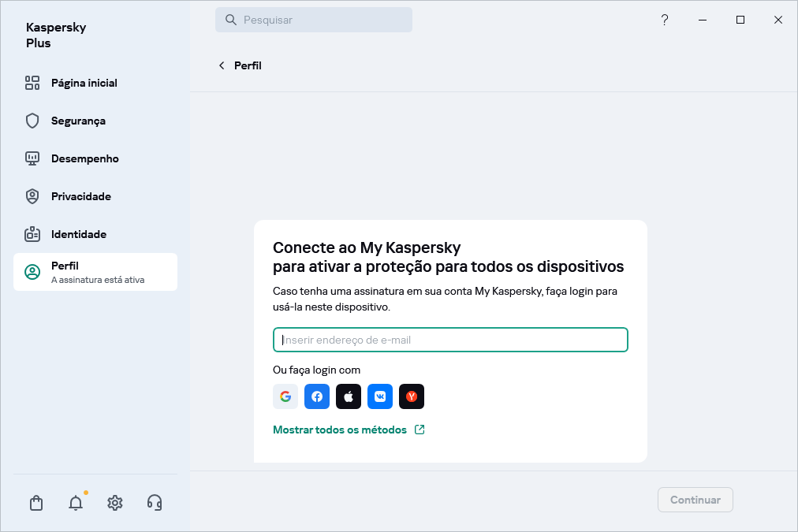Activate the Pesquisar search box

coord(313,19)
